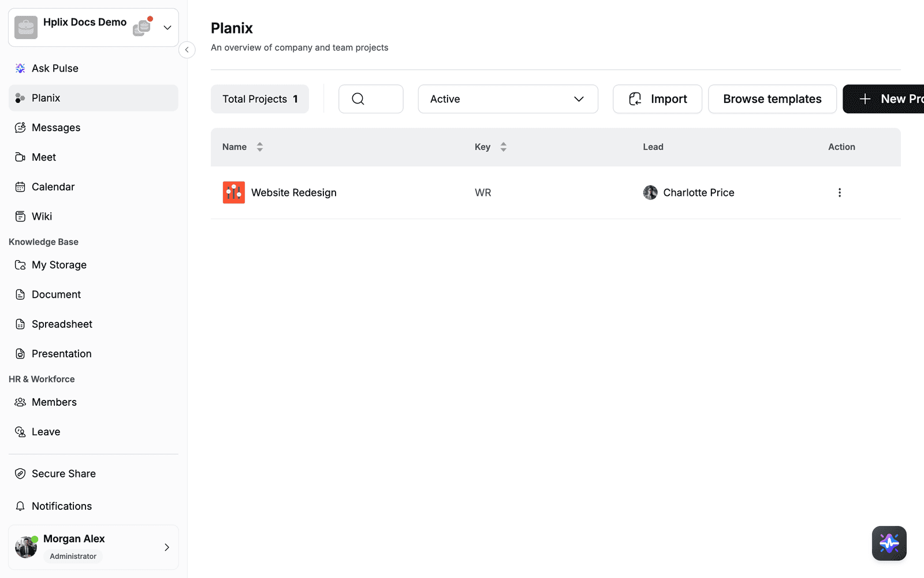Viewport: 924px width, 578px height.
Task: Open the Website Redesign actions kebab menu
Action: [840, 192]
